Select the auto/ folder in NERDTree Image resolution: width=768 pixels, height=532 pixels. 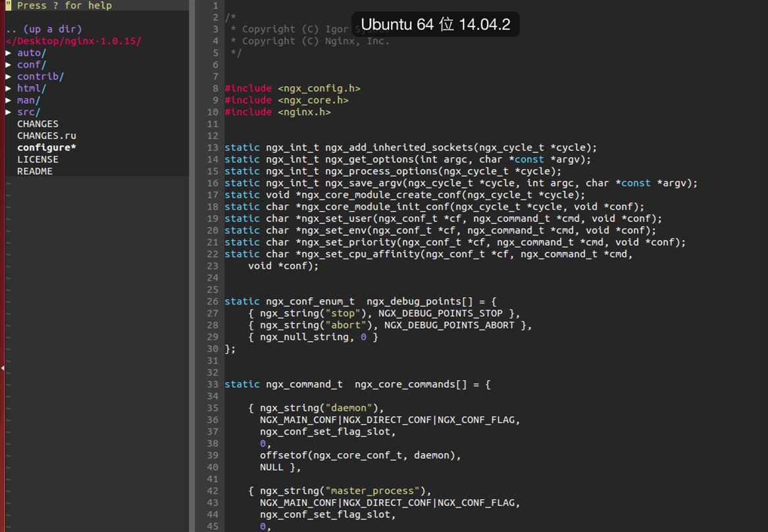[x=32, y=53]
